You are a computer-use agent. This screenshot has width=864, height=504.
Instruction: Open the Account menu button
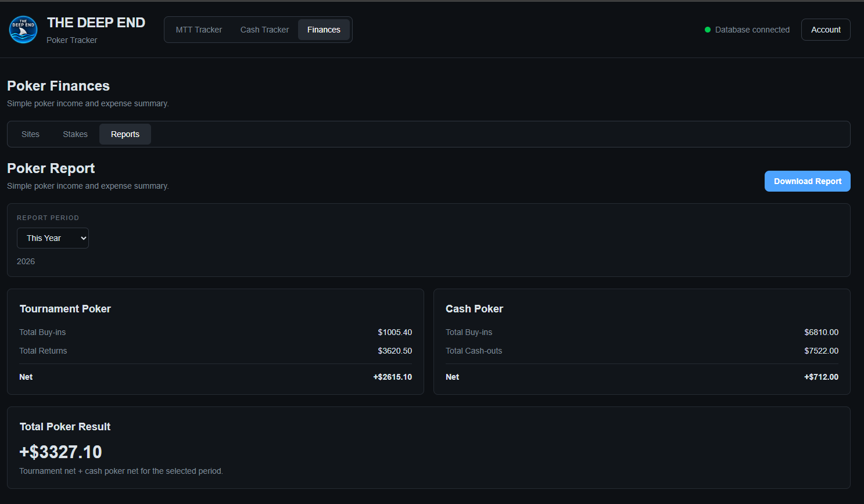coord(826,30)
